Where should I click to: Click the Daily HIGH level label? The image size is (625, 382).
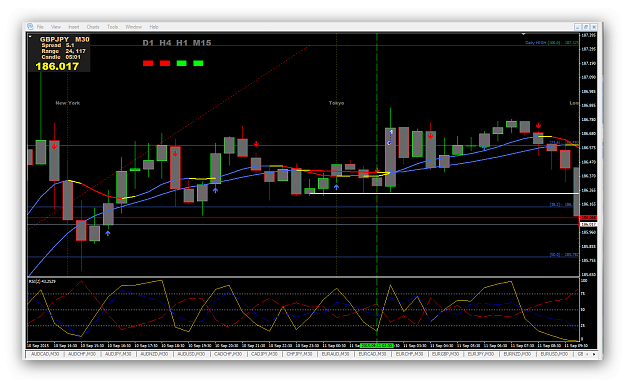pos(552,43)
